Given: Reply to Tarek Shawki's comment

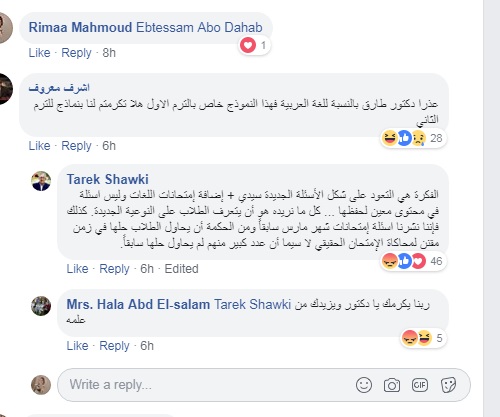Looking at the screenshot, I should tap(114, 269).
